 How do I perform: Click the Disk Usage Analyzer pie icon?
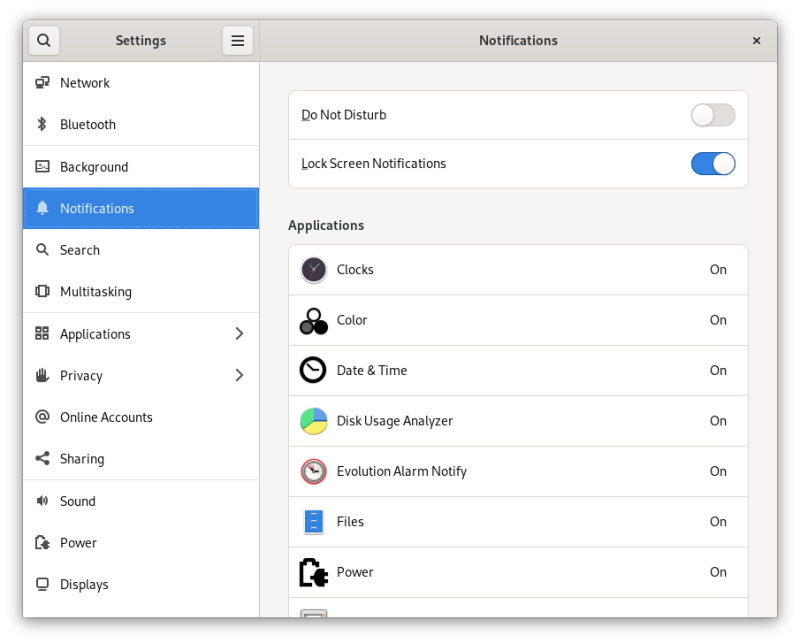pos(314,421)
